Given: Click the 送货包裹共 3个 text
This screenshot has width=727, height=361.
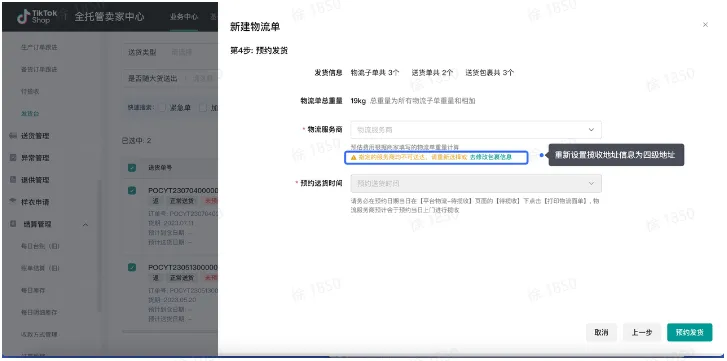Looking at the screenshot, I should point(490,73).
